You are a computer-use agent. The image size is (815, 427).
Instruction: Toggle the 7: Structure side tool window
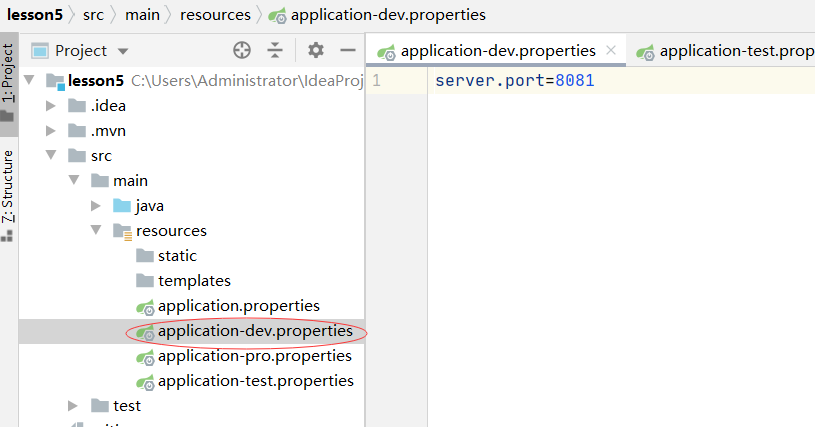[x=8, y=195]
